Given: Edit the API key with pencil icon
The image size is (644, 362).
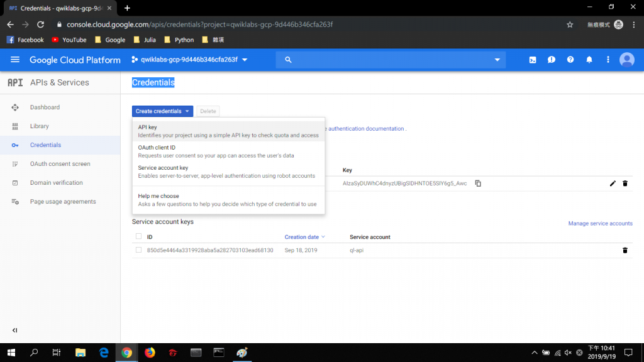Looking at the screenshot, I should point(613,184).
